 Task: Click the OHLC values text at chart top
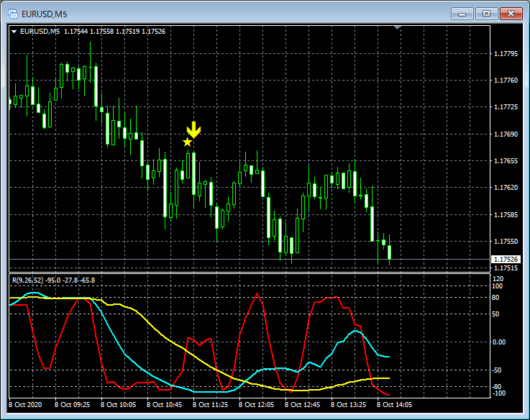pyautogui.click(x=114, y=32)
